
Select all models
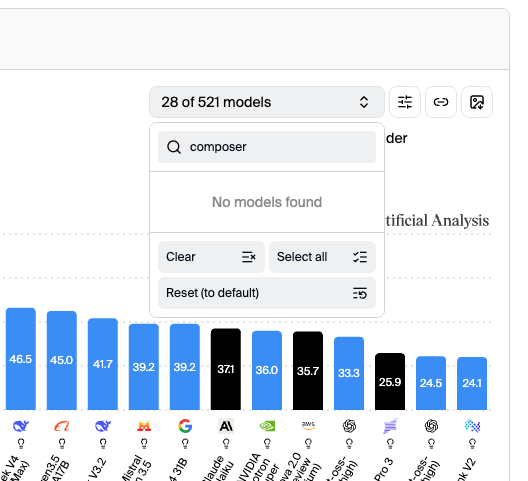click(322, 257)
